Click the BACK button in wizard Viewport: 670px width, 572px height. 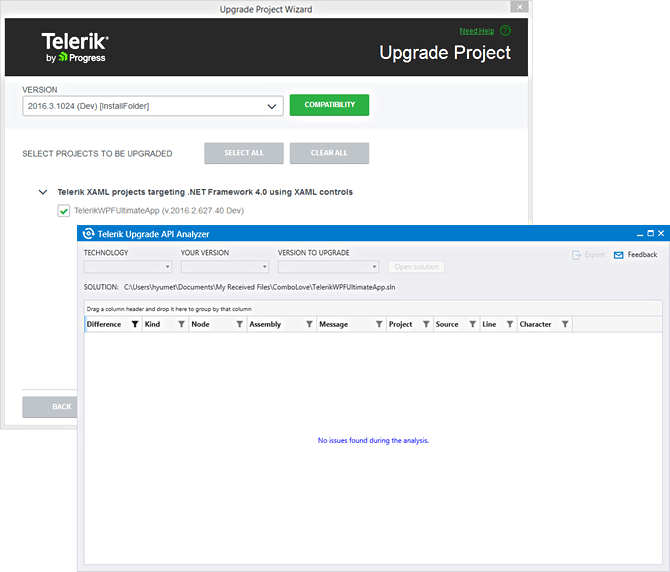(50, 407)
